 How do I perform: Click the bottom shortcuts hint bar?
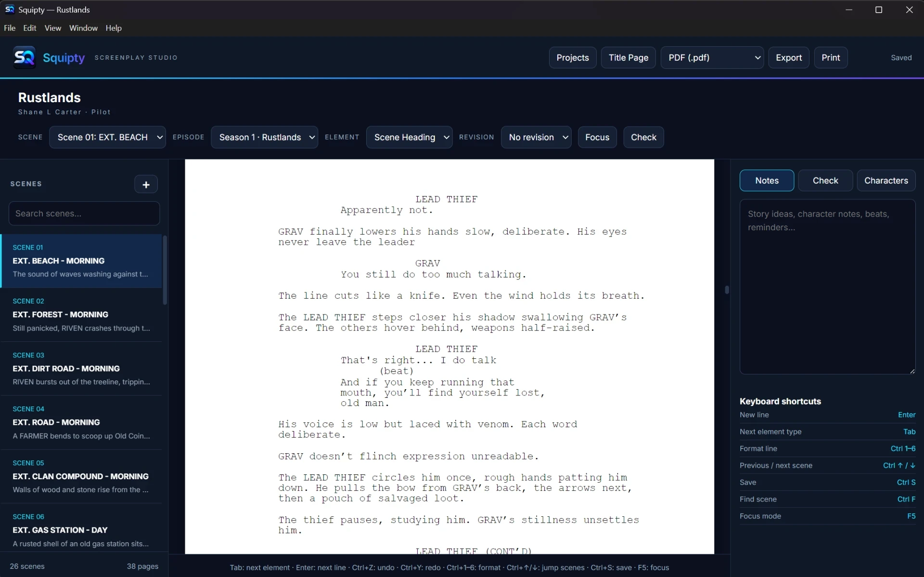pos(449,568)
